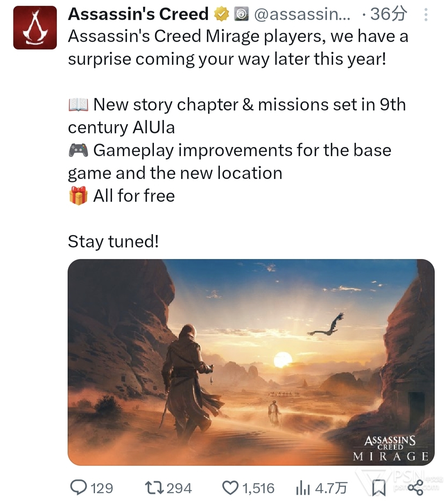Reply to the tweet via comment icon
The width and height of the screenshot is (448, 501).
tap(78, 487)
